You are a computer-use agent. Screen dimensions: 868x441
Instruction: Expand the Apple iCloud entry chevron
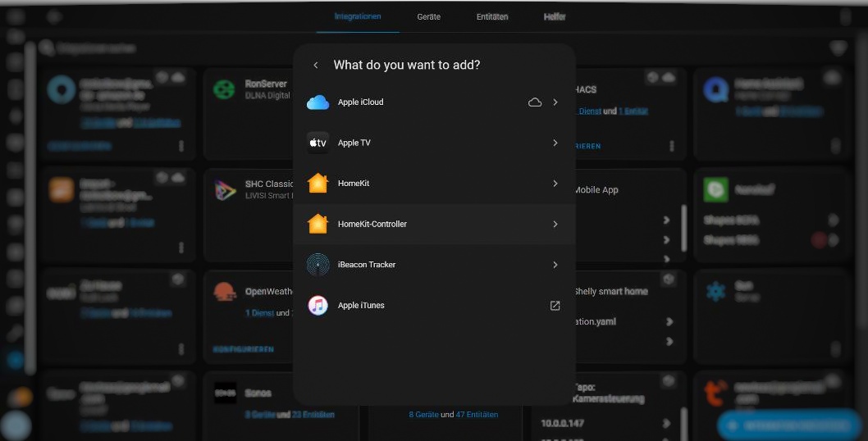click(555, 102)
